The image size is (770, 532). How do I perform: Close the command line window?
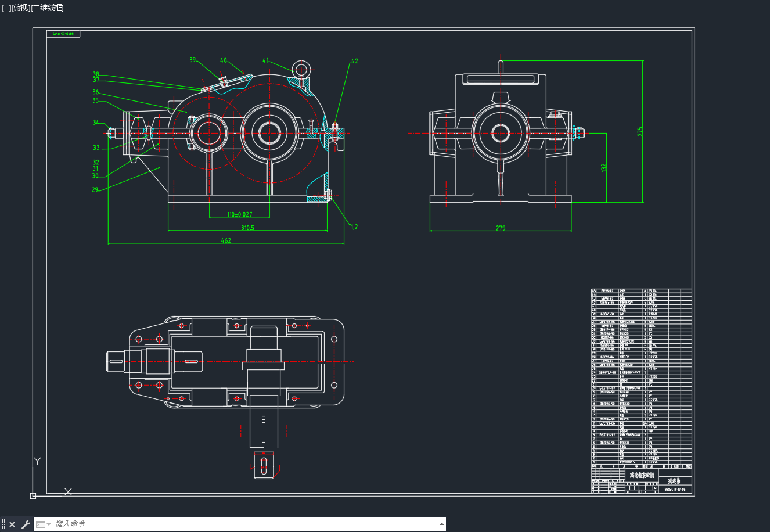[x=12, y=524]
